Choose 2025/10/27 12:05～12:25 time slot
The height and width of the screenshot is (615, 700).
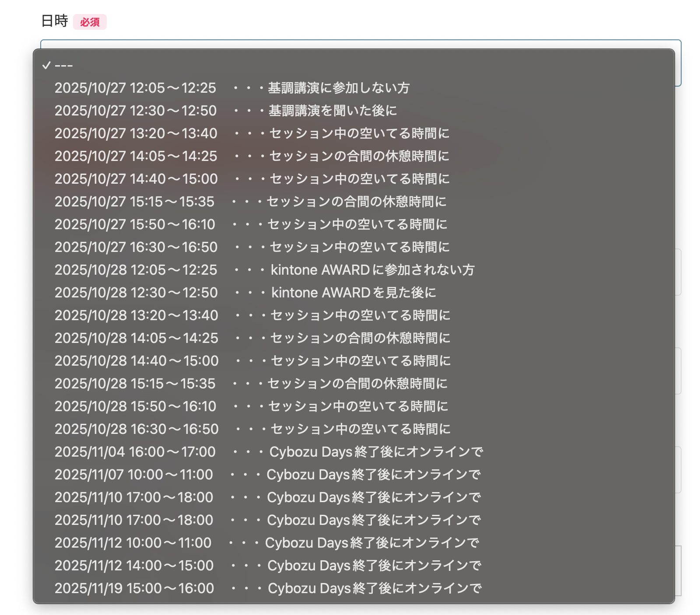[x=232, y=88]
